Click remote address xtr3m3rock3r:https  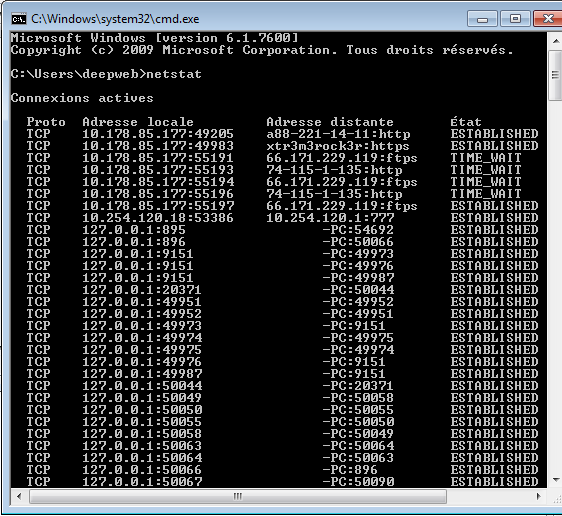(x=338, y=146)
